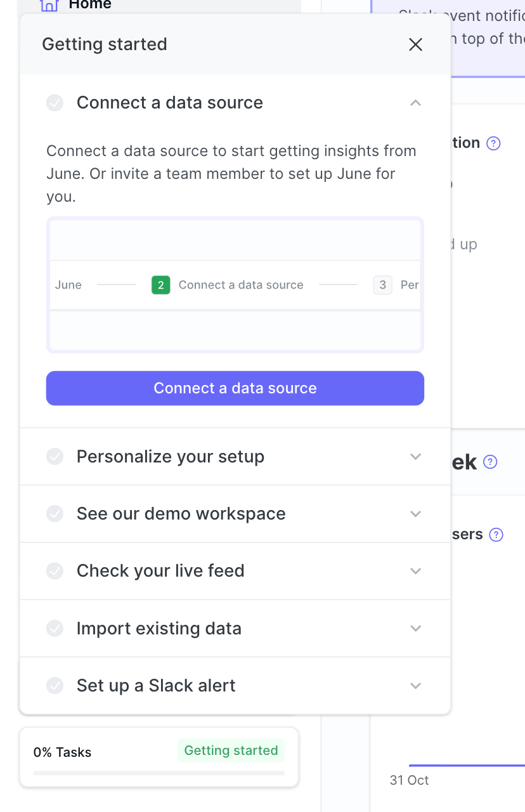Toggle the See our demo workspace checkmark
Viewport: 525px width, 812px height.
click(x=55, y=514)
